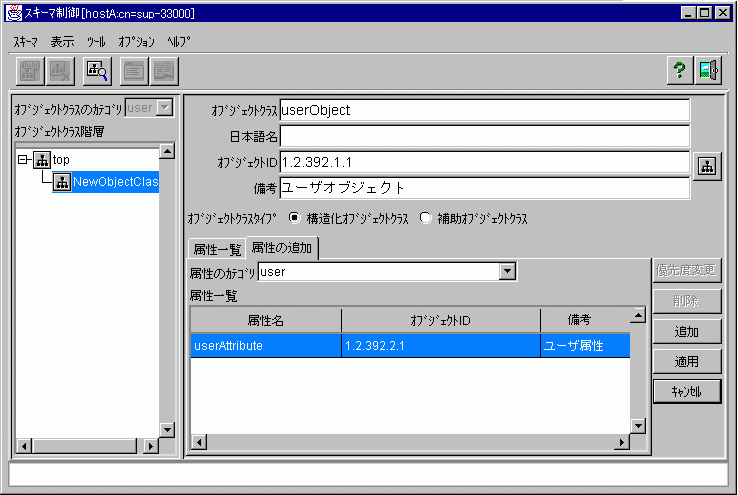Minimize the schema control window

pos(689,13)
